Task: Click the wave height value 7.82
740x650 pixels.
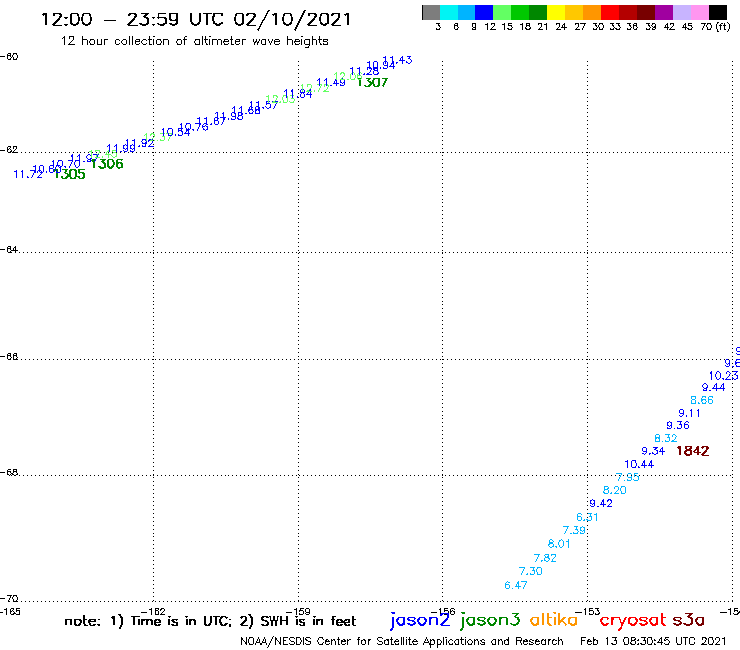Action: (545, 558)
